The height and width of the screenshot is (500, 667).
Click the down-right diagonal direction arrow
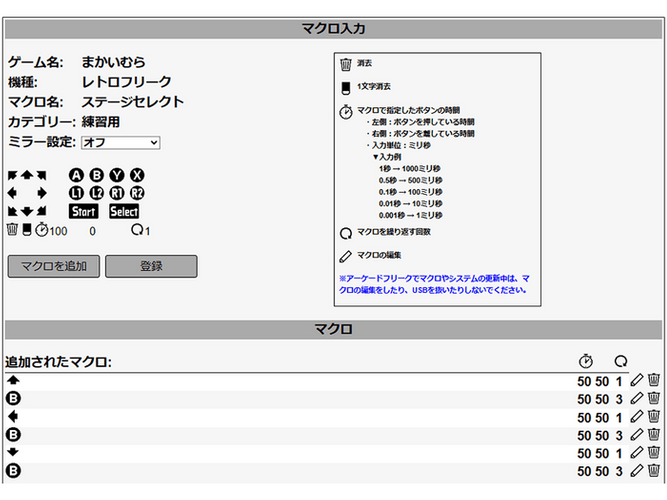(x=41, y=211)
